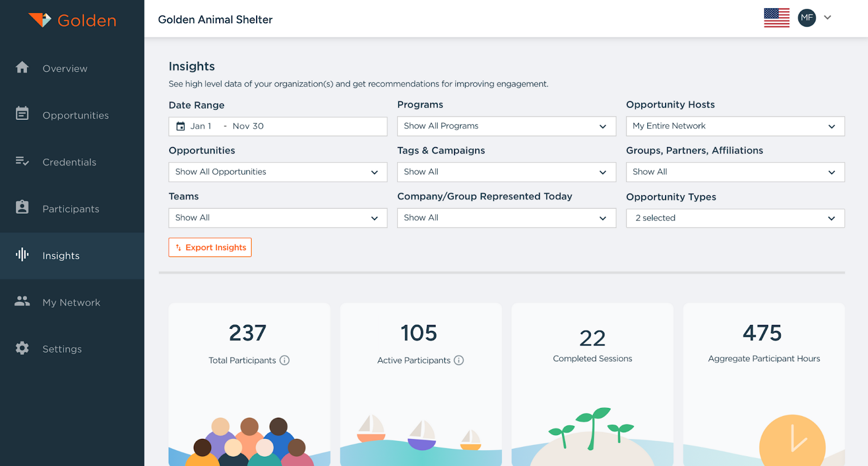Go to Insights in the sidebar

tap(61, 256)
